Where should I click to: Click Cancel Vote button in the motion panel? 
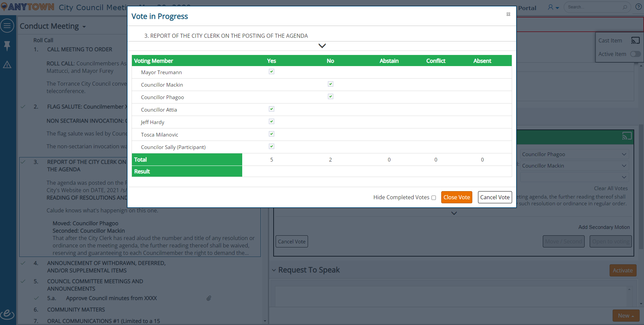(292, 241)
